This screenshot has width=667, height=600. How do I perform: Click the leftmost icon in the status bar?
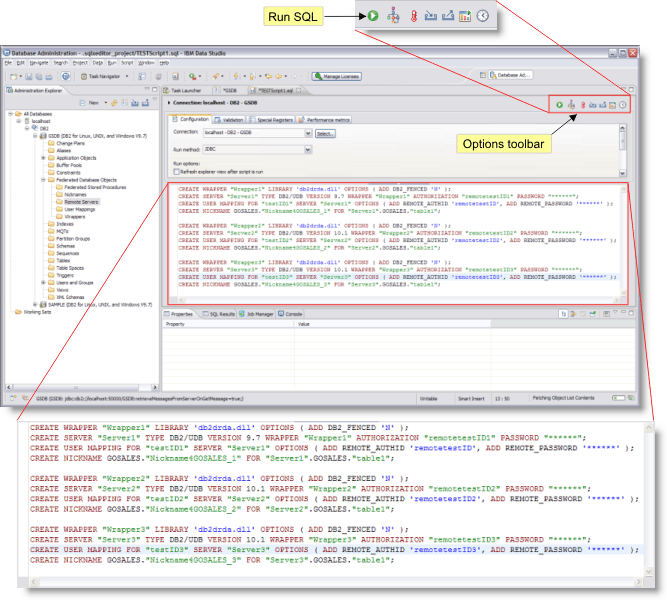(13, 398)
